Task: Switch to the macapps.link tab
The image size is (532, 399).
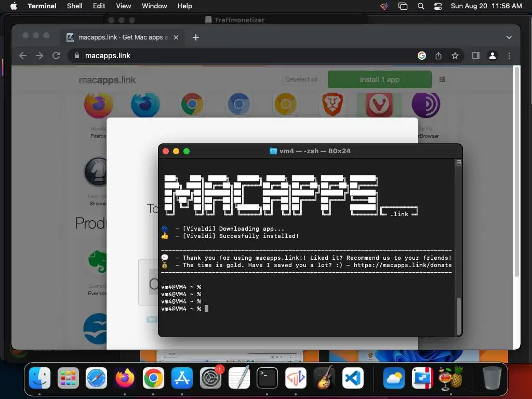Action: (x=123, y=37)
